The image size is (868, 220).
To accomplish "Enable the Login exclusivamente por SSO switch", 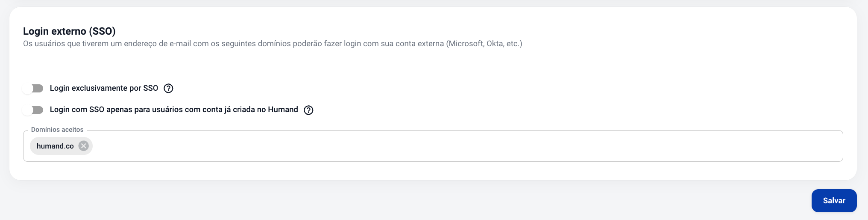I will (33, 88).
